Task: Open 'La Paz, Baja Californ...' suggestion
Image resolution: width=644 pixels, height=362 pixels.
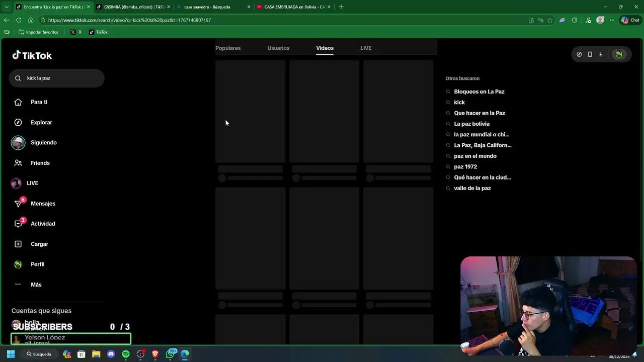Action: [482, 145]
